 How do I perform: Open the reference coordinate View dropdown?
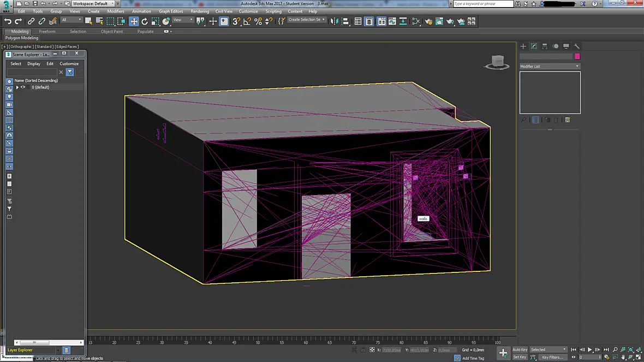coord(183,20)
